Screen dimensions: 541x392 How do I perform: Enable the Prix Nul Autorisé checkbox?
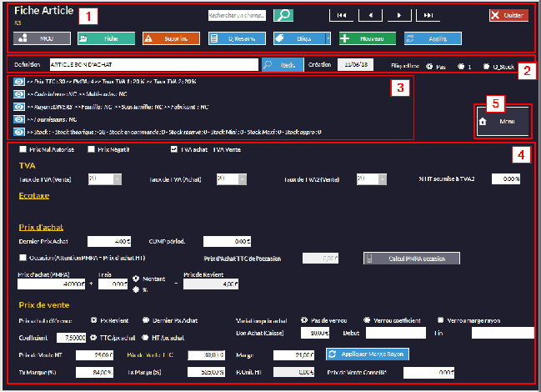[x=22, y=150]
